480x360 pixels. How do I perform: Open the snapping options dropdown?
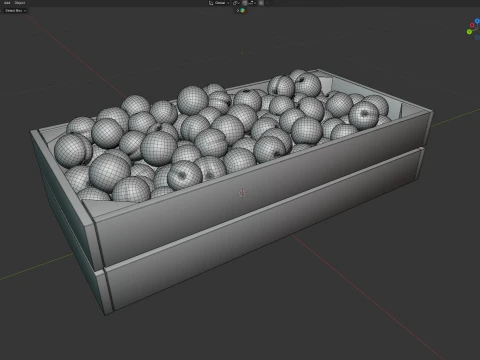(252, 3)
